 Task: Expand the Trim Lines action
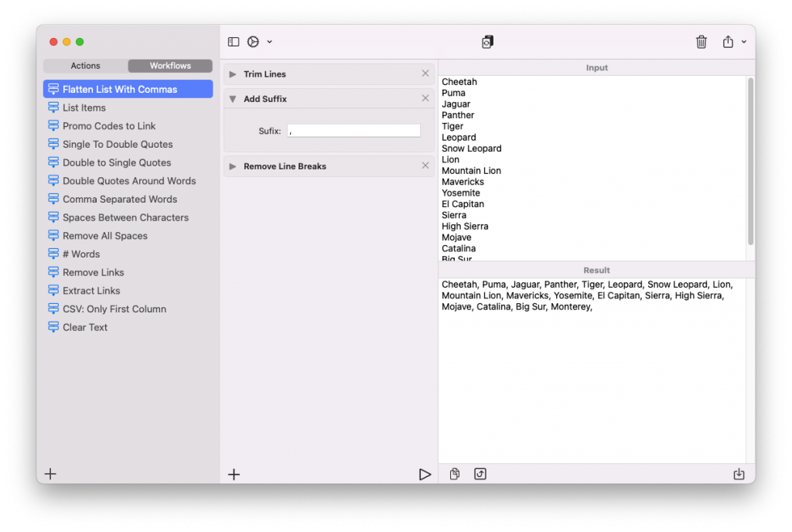232,74
